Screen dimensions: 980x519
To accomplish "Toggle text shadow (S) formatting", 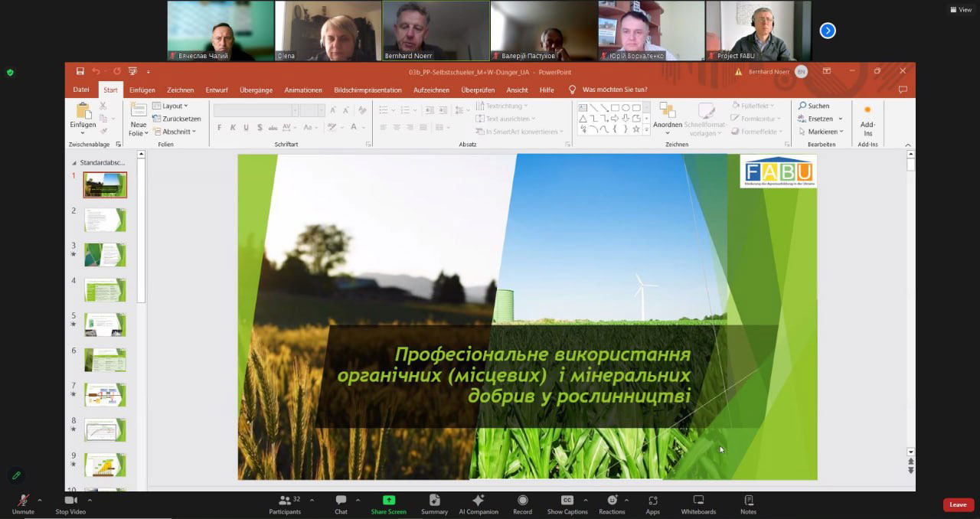I will tap(260, 128).
